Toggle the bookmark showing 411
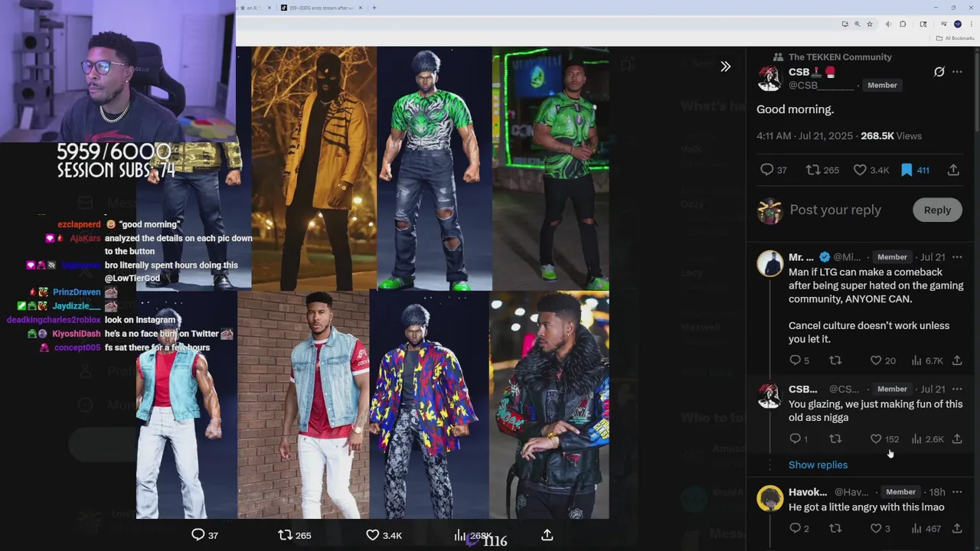Image resolution: width=980 pixels, height=551 pixels. pyautogui.click(x=906, y=170)
